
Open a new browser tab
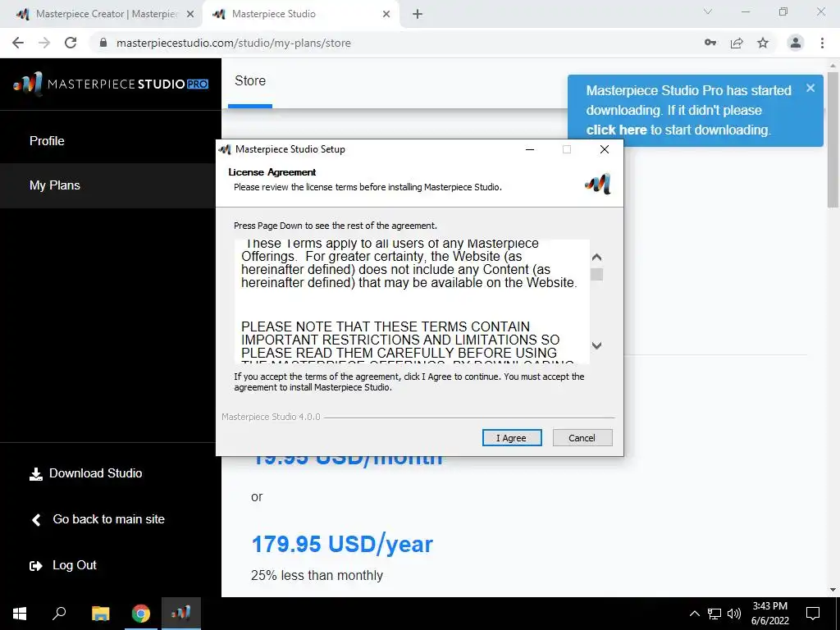418,15
